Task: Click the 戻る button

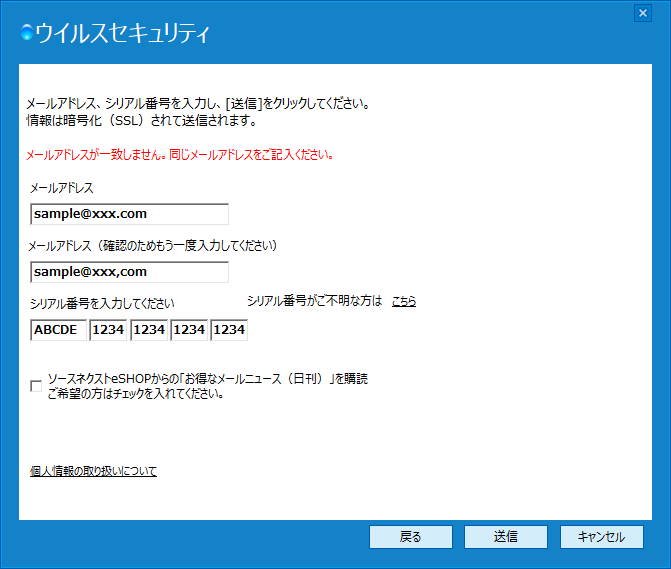Action: click(411, 537)
